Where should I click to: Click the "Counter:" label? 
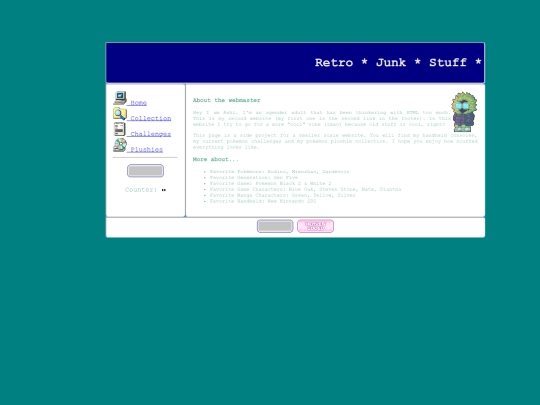click(141, 190)
